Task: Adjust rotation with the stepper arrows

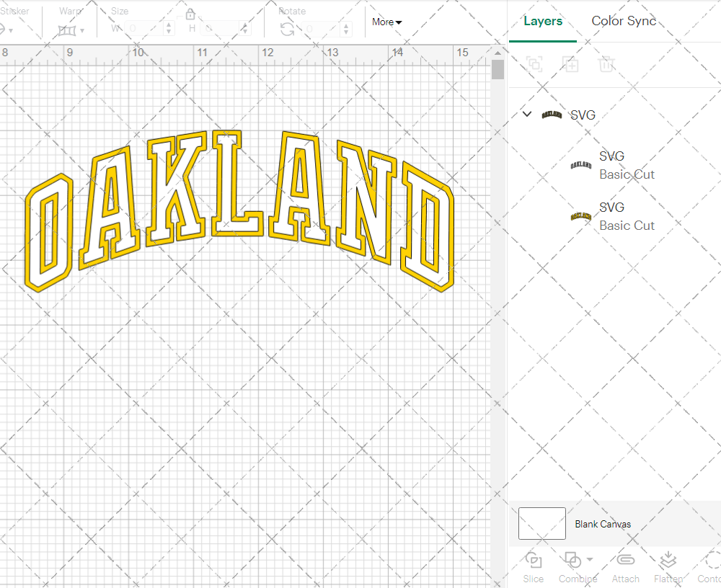Action: pos(346,29)
